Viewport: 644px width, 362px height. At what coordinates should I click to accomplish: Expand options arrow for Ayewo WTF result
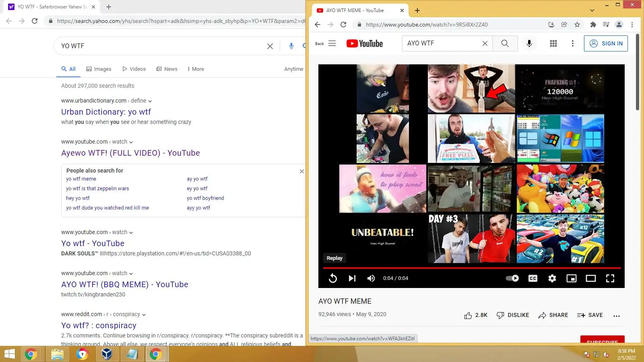(x=131, y=142)
